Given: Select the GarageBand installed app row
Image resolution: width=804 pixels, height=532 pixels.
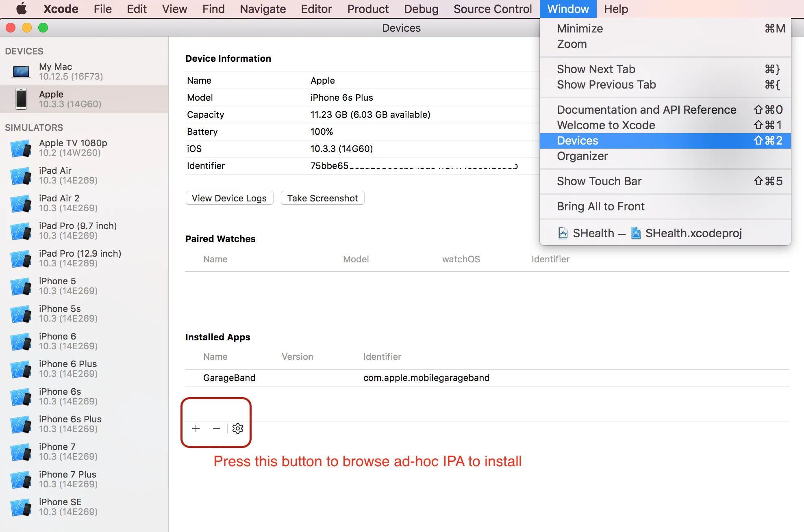Looking at the screenshot, I should tap(229, 378).
